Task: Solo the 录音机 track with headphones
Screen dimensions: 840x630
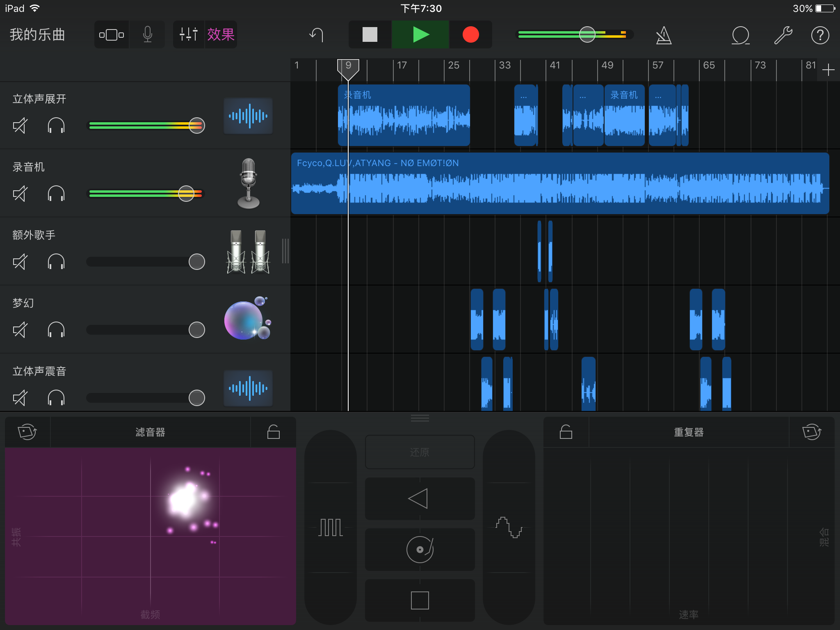Action: (56, 194)
